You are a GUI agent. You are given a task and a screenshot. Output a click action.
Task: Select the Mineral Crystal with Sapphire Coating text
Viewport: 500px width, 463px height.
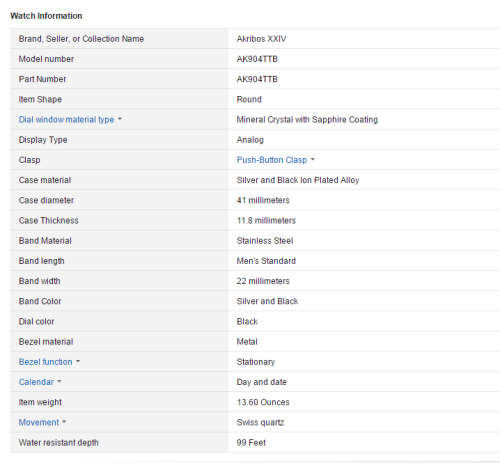tap(307, 119)
